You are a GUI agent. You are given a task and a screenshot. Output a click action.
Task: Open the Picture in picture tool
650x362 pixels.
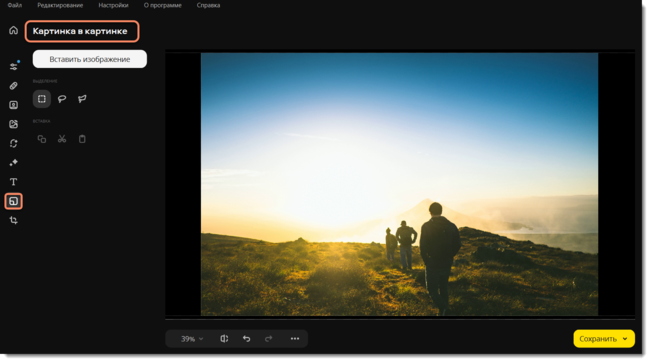tap(13, 202)
